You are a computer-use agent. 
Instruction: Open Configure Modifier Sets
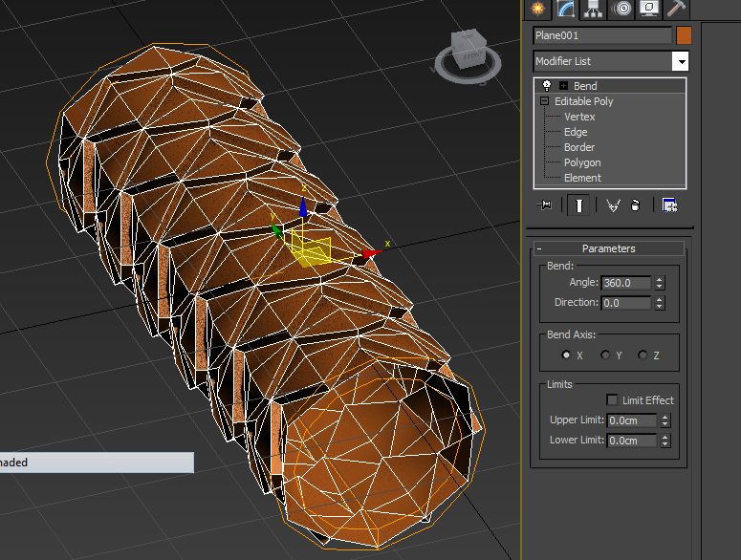tap(669, 205)
